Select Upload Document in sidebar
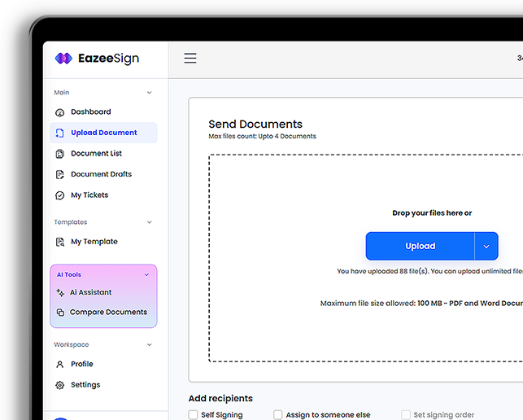 click(103, 133)
